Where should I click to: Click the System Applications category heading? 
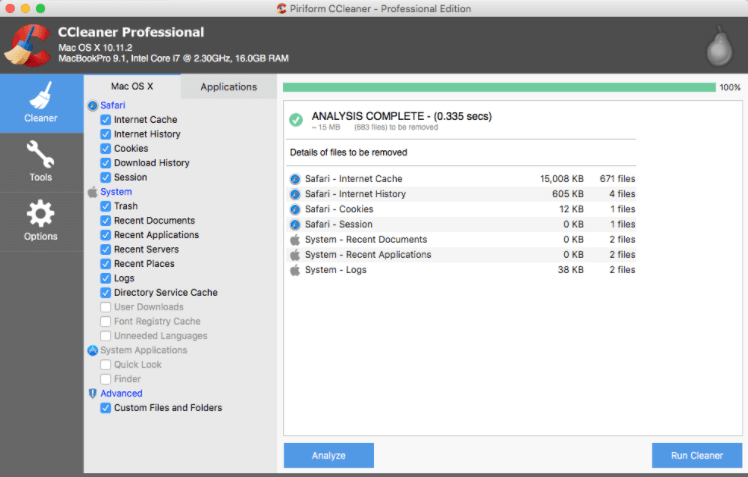tap(144, 350)
